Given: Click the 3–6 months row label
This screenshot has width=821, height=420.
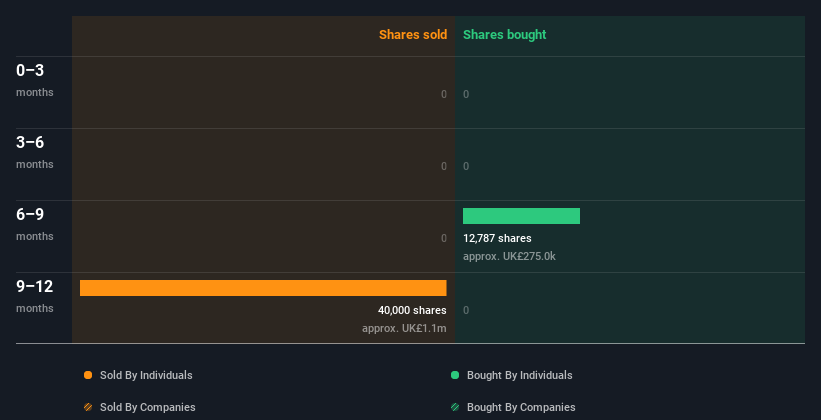Looking at the screenshot, I should point(35,152).
